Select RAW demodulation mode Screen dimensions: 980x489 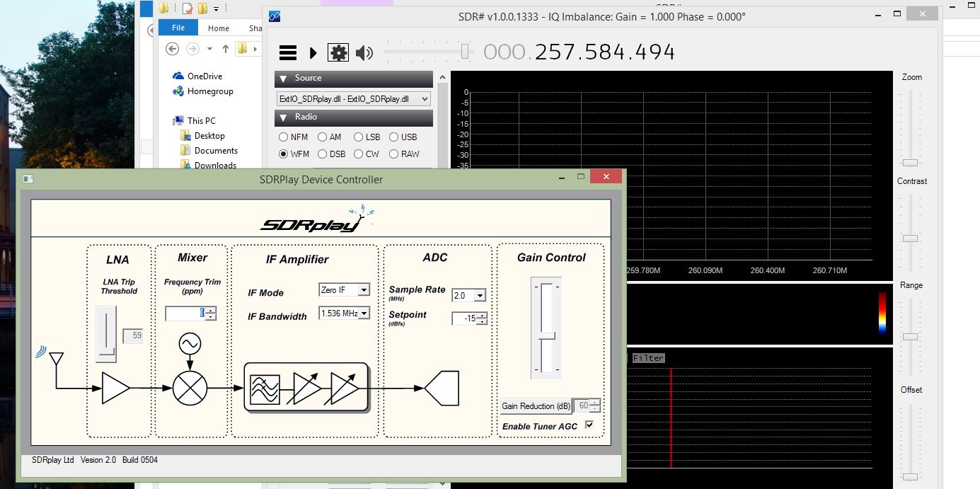pos(404,154)
